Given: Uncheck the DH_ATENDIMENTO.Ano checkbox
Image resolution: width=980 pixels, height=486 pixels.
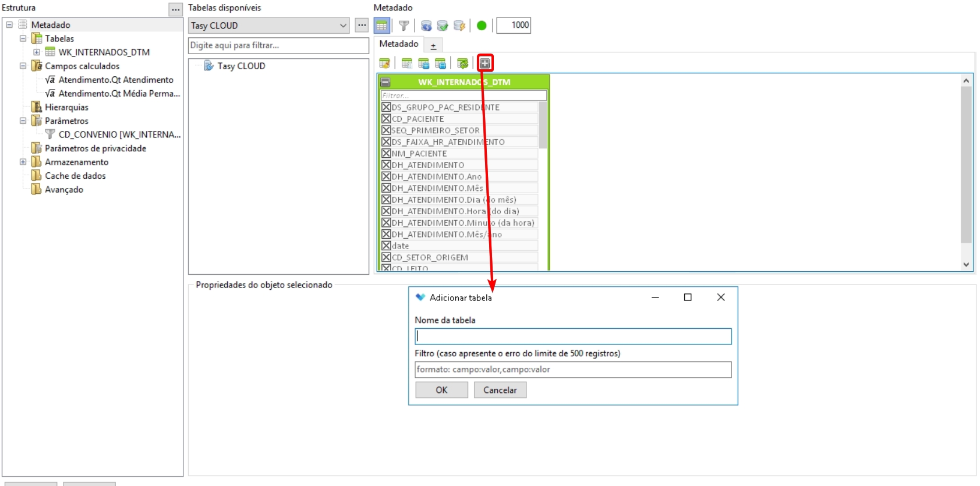Looking at the screenshot, I should click(386, 176).
